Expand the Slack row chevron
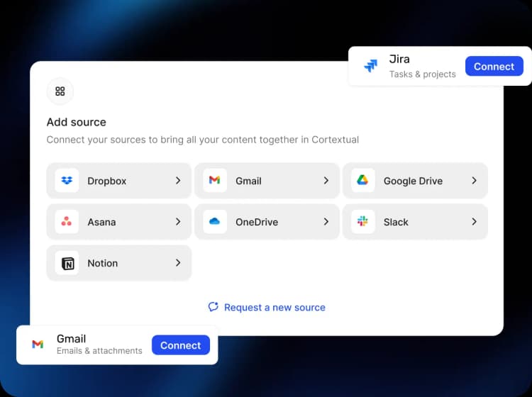This screenshot has height=397, width=532. pyautogui.click(x=474, y=222)
